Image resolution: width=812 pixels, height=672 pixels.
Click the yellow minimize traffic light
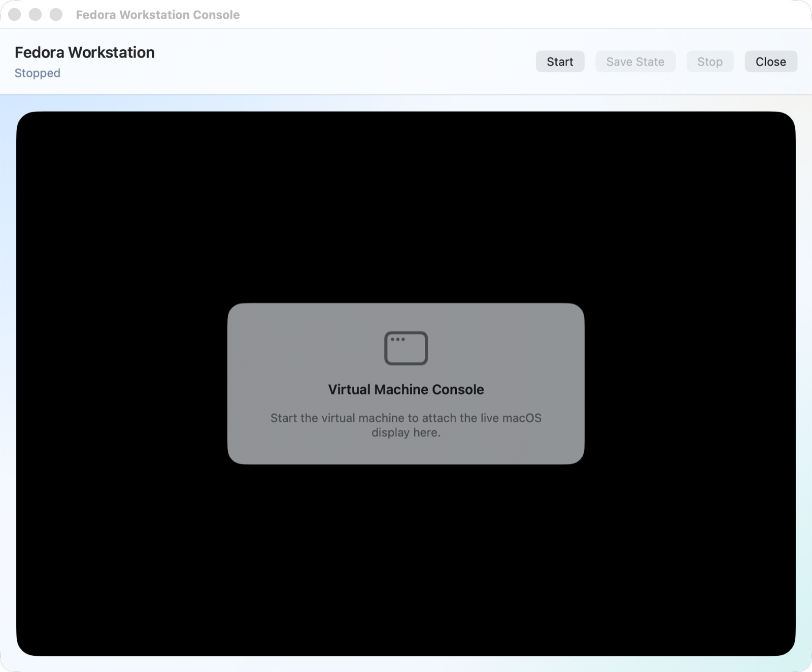click(35, 15)
